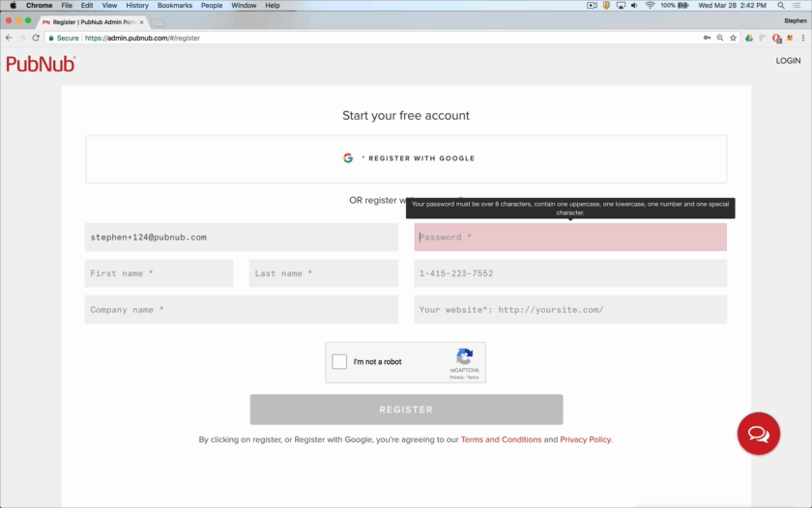Go back with browser back arrow
Viewport: 812px width, 508px height.
[x=9, y=38]
